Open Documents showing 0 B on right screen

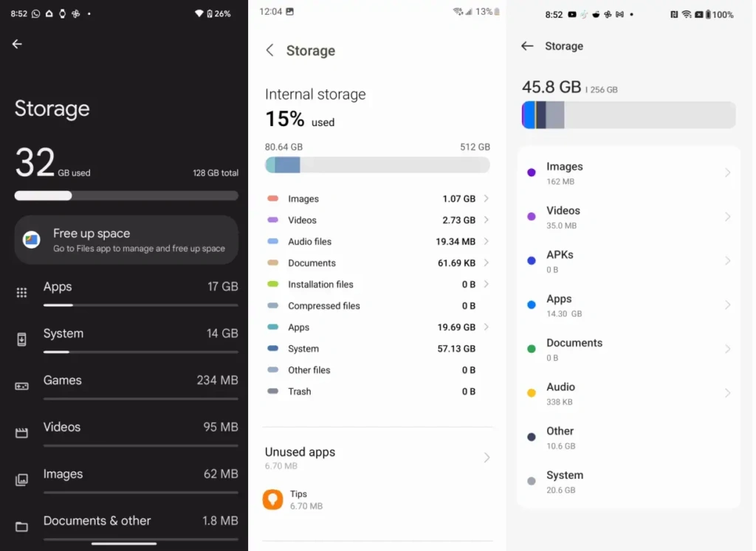click(x=629, y=349)
